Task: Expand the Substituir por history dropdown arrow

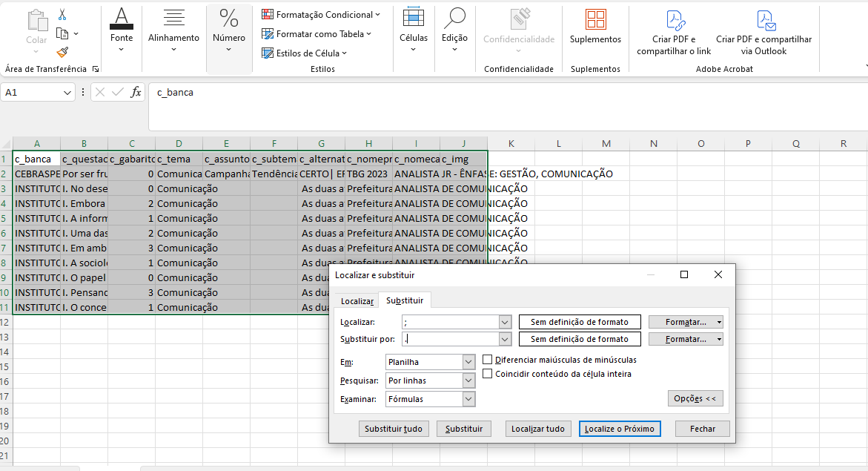Action: [505, 339]
